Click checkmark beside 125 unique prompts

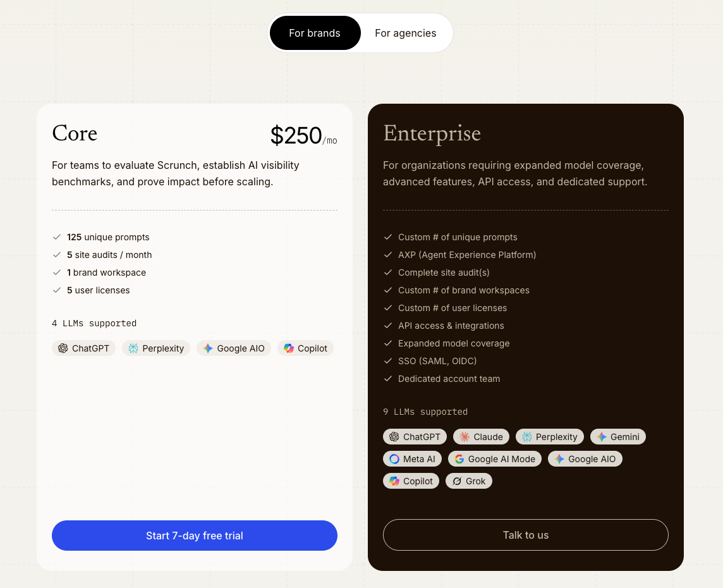[x=57, y=237]
